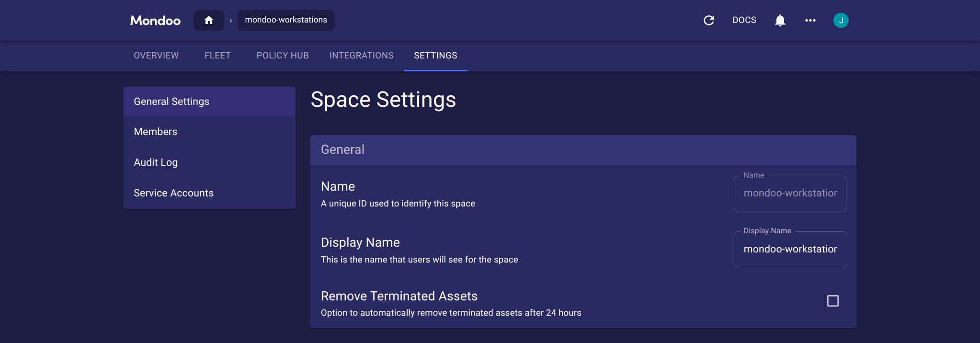This screenshot has height=343, width=980.
Task: Open the DOCS link
Action: (744, 20)
